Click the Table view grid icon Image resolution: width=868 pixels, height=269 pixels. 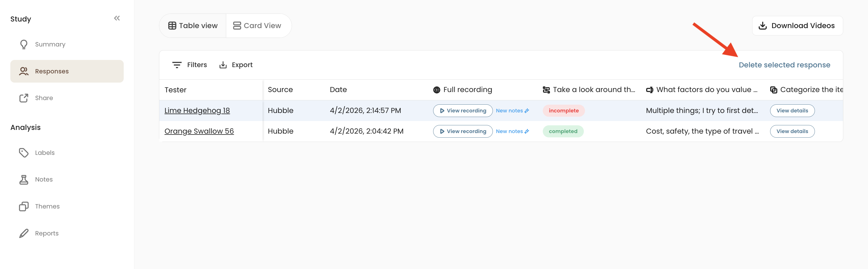coord(172,26)
